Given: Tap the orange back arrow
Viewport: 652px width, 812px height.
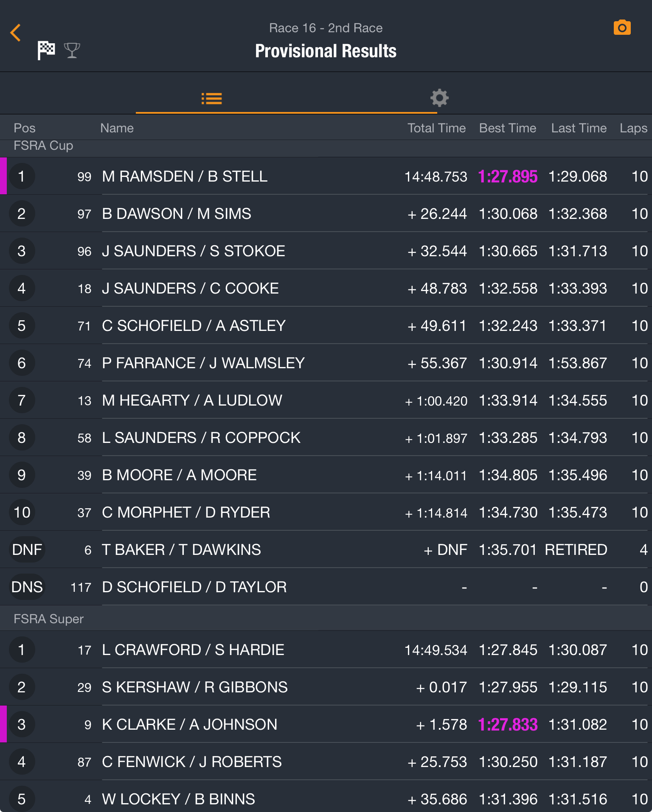Looking at the screenshot, I should (16, 33).
